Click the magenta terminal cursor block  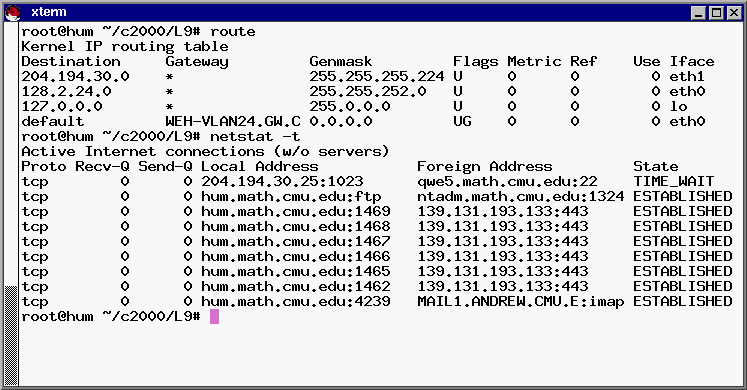[x=214, y=316]
